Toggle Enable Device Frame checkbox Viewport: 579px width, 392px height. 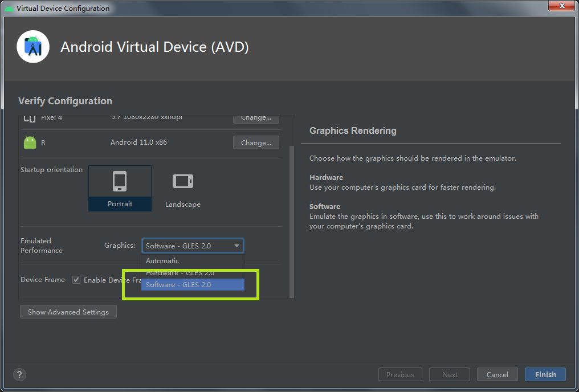click(76, 280)
